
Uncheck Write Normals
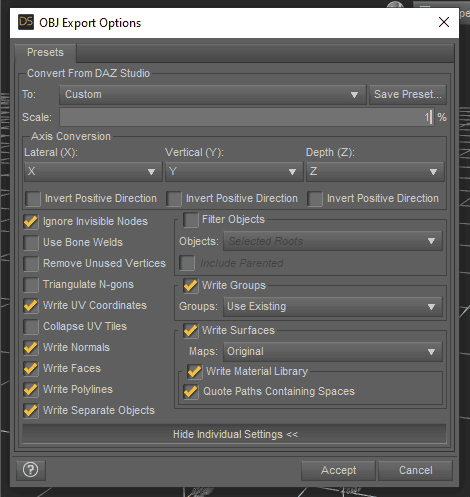point(31,348)
